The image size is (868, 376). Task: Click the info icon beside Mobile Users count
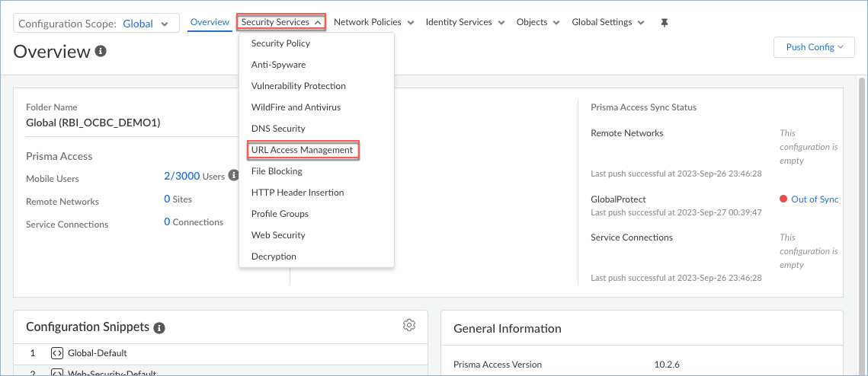(x=234, y=176)
